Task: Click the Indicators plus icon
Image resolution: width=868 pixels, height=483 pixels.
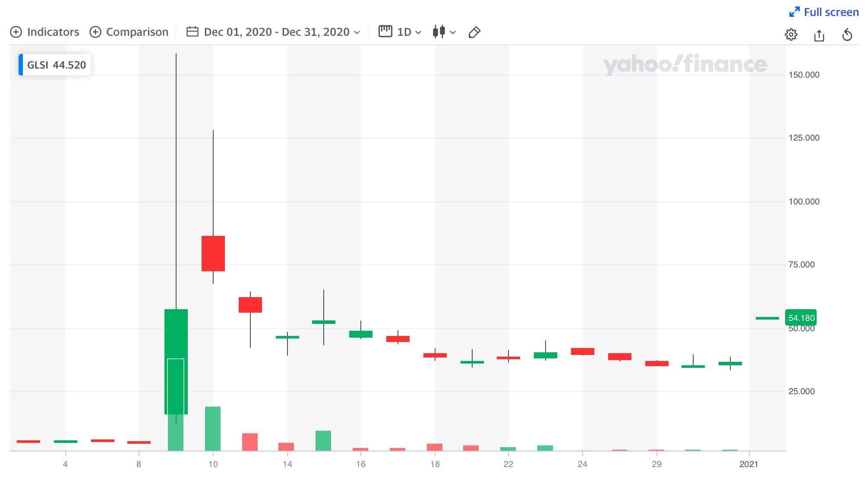Action: click(x=16, y=32)
